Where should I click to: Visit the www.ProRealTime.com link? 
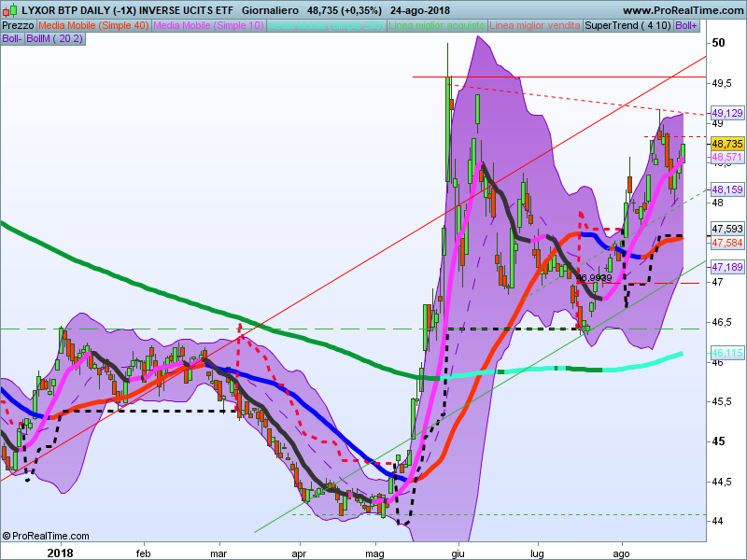pyautogui.click(x=684, y=10)
